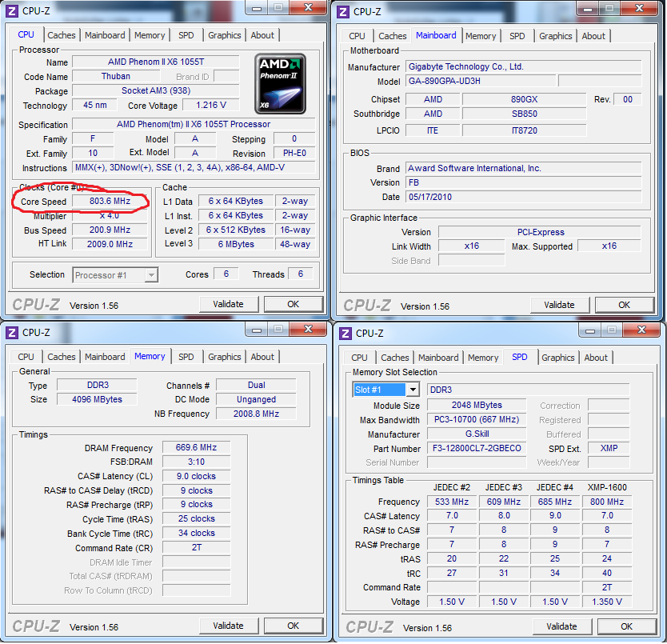The image size is (667, 644).
Task: Click OK in the Mainboard tab window
Action: click(624, 305)
